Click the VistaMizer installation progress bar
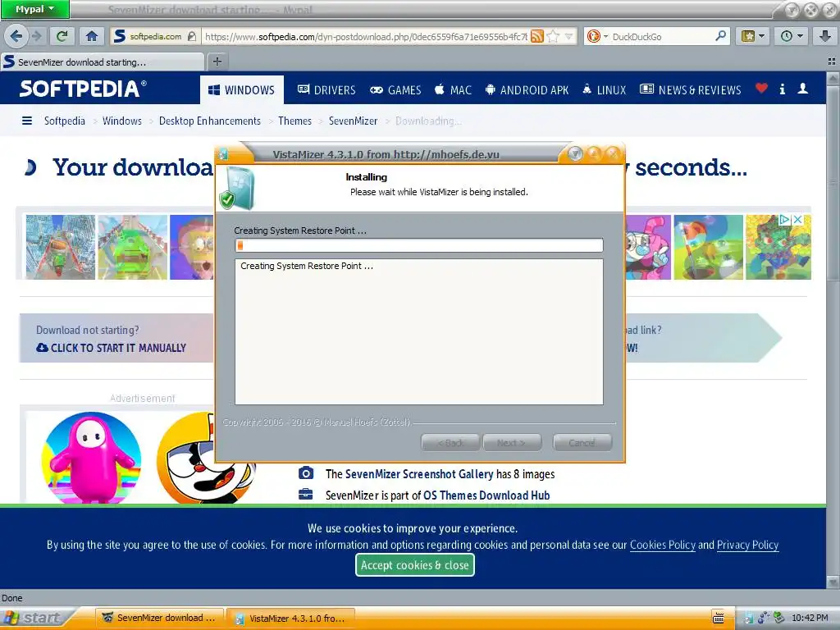Image resolution: width=840 pixels, height=630 pixels. (419, 245)
